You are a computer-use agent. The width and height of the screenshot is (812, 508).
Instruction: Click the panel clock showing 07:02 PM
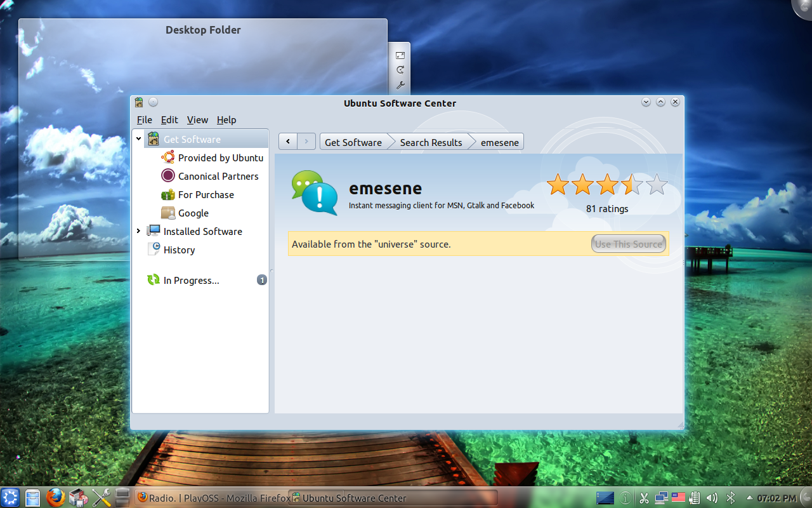click(776, 498)
